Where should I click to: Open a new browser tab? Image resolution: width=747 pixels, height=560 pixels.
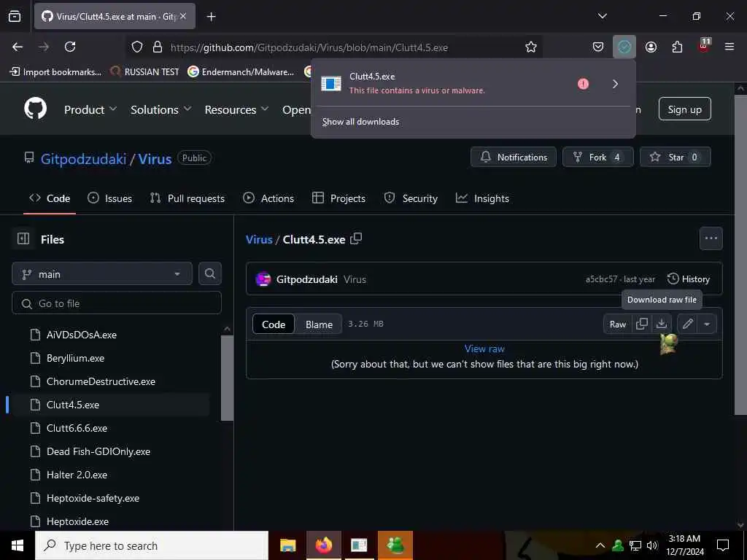click(211, 17)
